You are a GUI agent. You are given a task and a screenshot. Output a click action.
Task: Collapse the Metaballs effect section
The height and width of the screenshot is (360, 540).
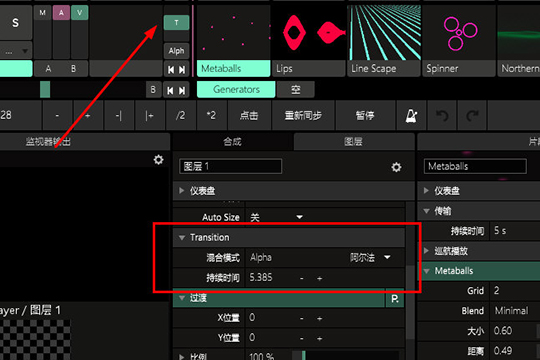coord(426,271)
